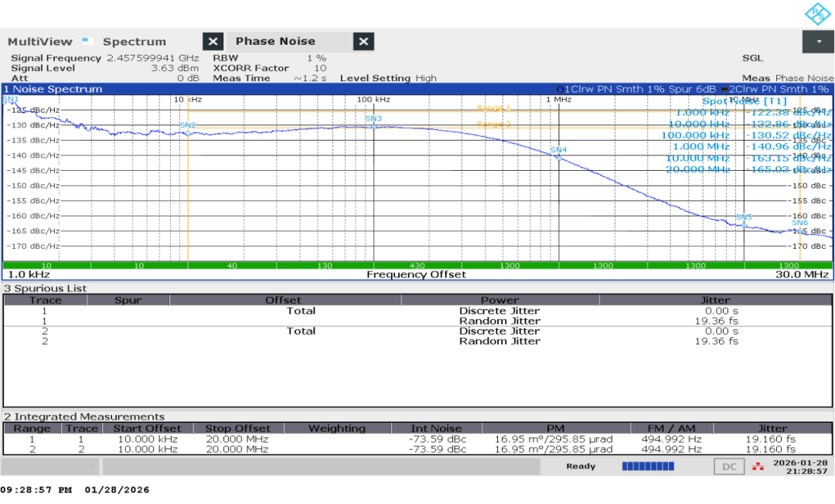Click the trace 1 circle icon in legend
This screenshot has height=504, width=835.
(x=560, y=90)
